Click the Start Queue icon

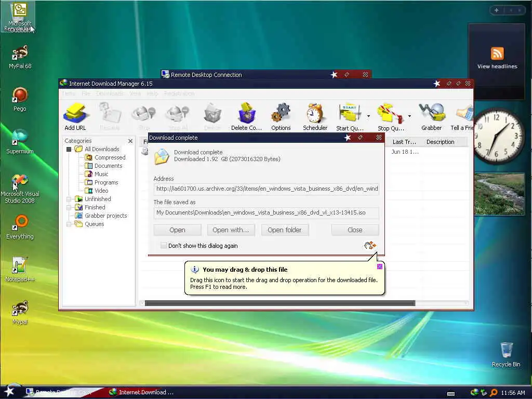tap(350, 116)
